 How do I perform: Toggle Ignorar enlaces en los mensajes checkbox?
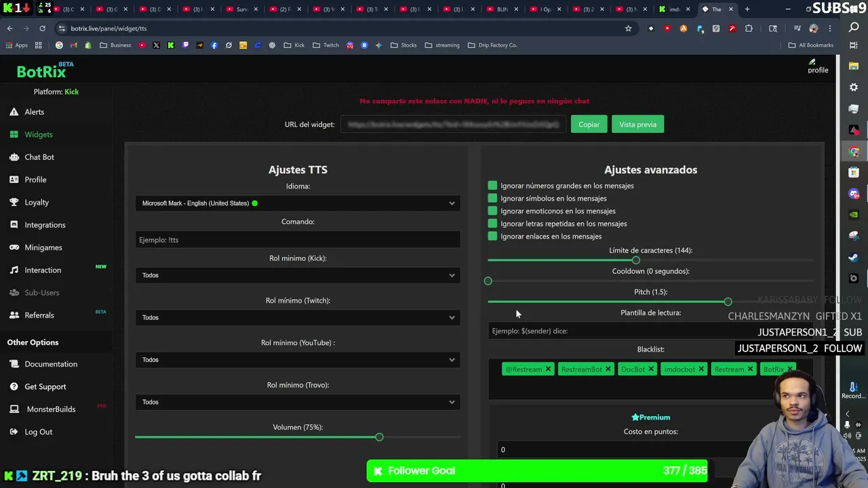click(492, 236)
